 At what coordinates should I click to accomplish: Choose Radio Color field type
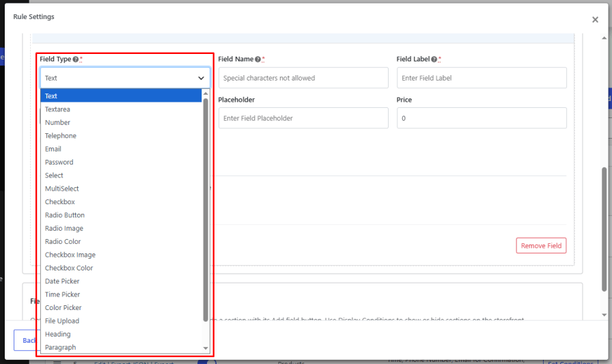coord(121,242)
